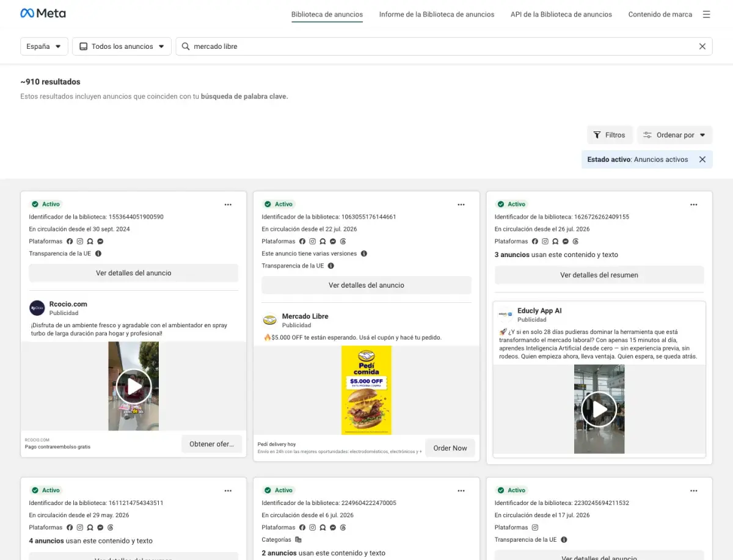This screenshot has height=560, width=733.
Task: Click the Filtros button
Action: (610, 135)
